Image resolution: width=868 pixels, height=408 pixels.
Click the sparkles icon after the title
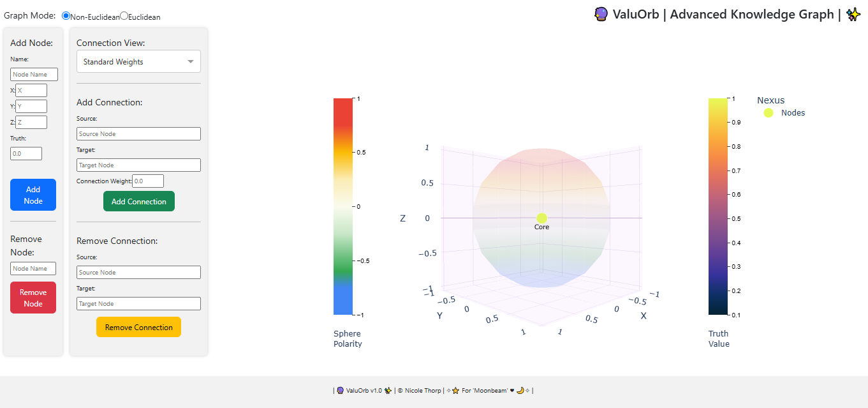pos(853,15)
